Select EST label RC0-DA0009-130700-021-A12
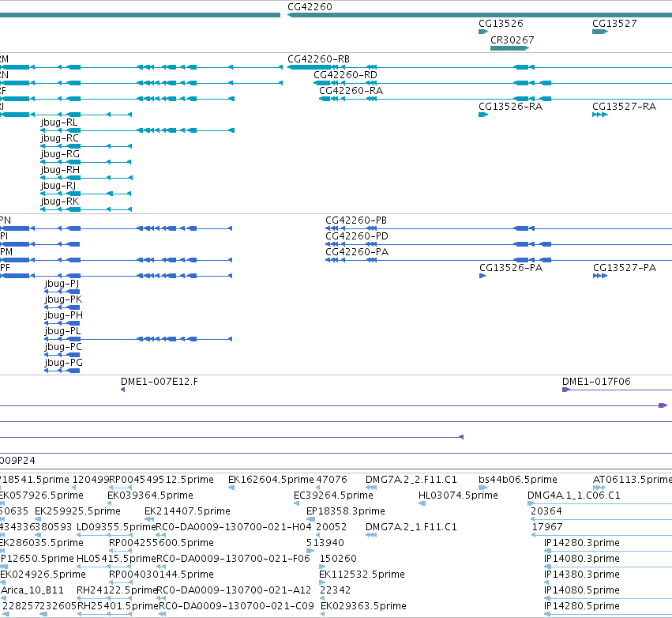 pyautogui.click(x=234, y=590)
